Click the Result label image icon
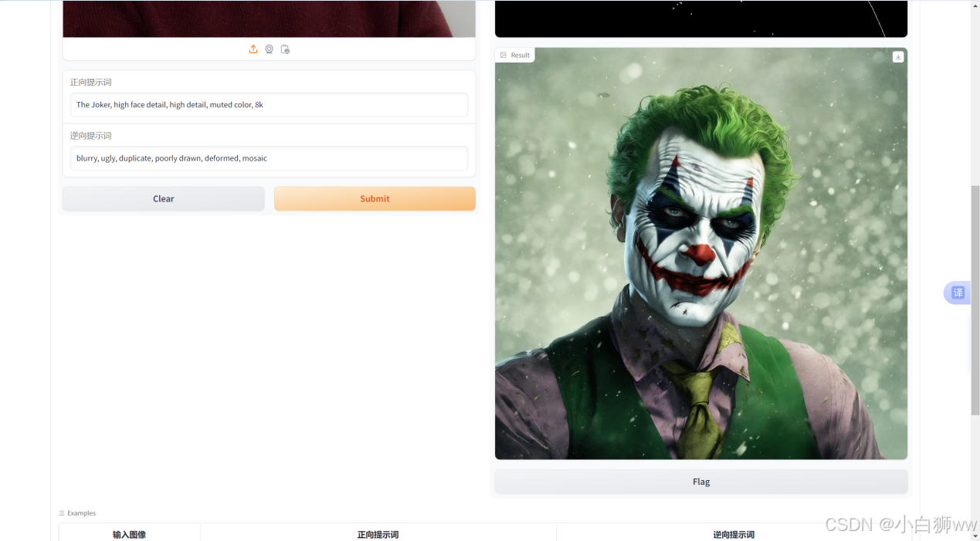Screen dimensions: 980x541 (x=504, y=56)
